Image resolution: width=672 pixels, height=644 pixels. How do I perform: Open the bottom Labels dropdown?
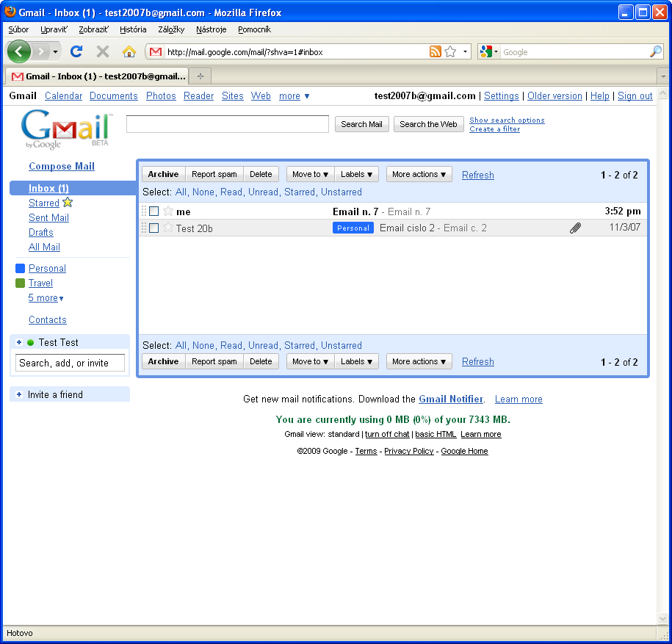[x=357, y=361]
